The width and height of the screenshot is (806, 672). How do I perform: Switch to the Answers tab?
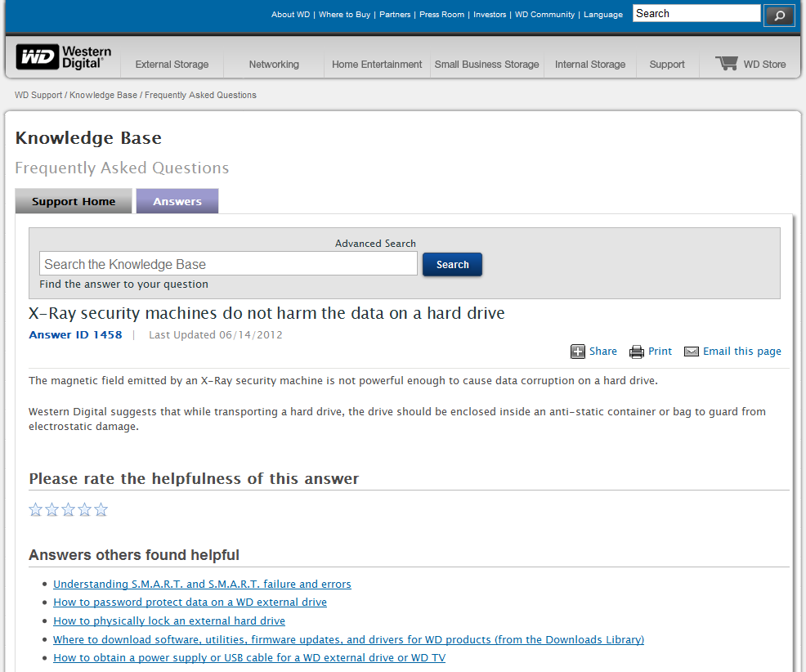(x=177, y=201)
